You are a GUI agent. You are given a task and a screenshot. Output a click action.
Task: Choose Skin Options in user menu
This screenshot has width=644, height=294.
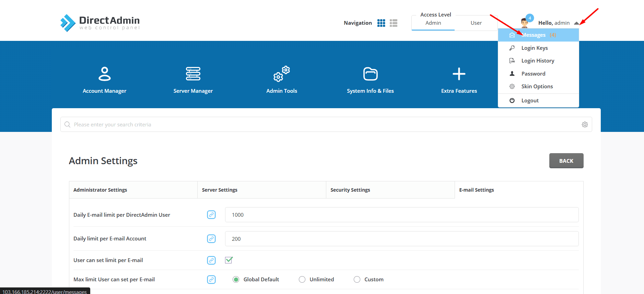537,87
